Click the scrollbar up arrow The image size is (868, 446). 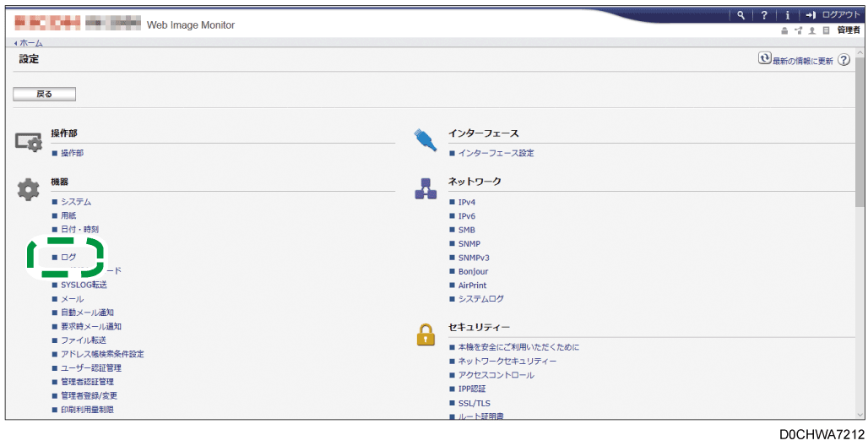(860, 52)
